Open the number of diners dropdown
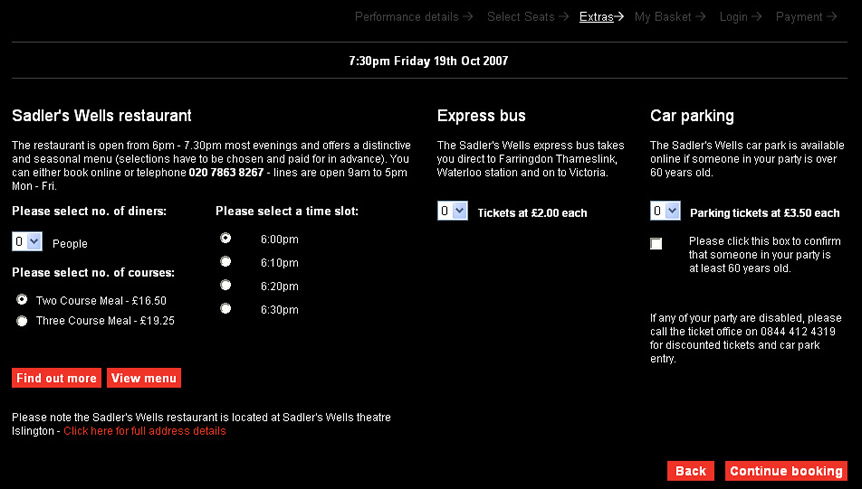The height and width of the screenshot is (489, 862). point(27,241)
